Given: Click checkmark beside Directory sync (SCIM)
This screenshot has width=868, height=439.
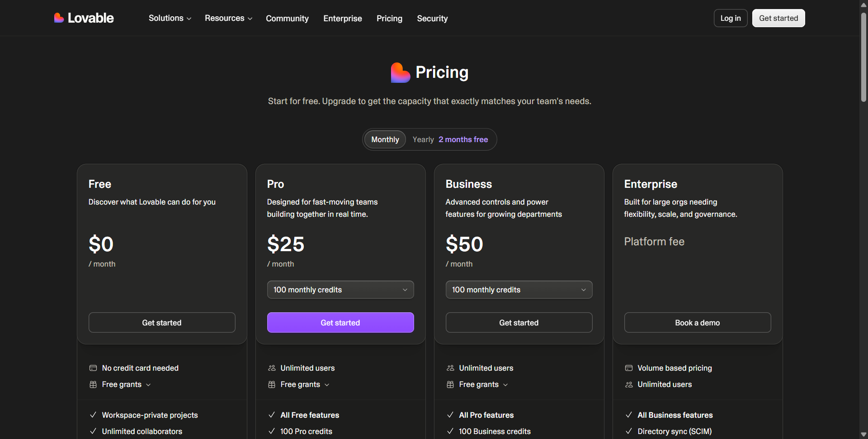Looking at the screenshot, I should [x=629, y=431].
